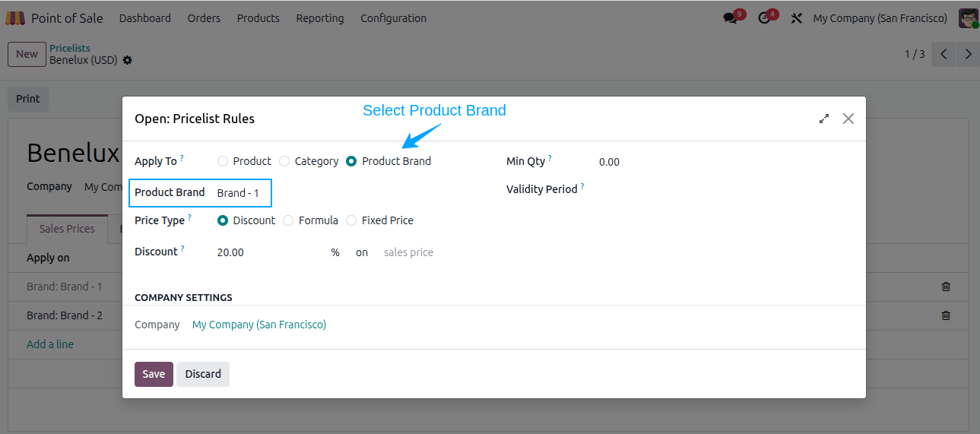Switch to the Sales Prices tab

point(67,229)
